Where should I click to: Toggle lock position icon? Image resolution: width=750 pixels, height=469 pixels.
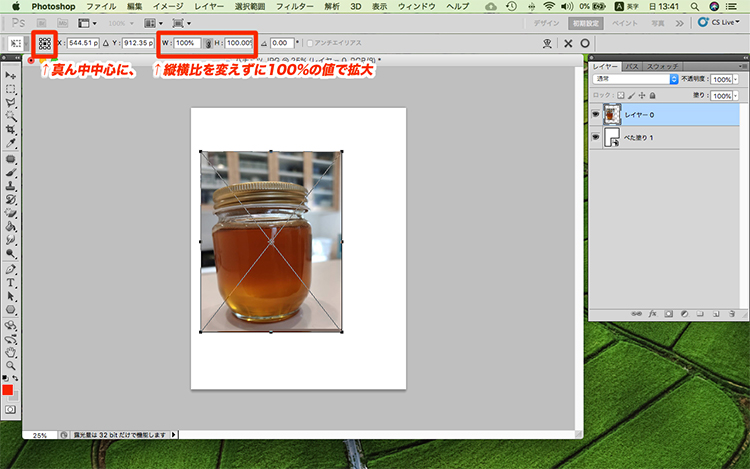642,96
